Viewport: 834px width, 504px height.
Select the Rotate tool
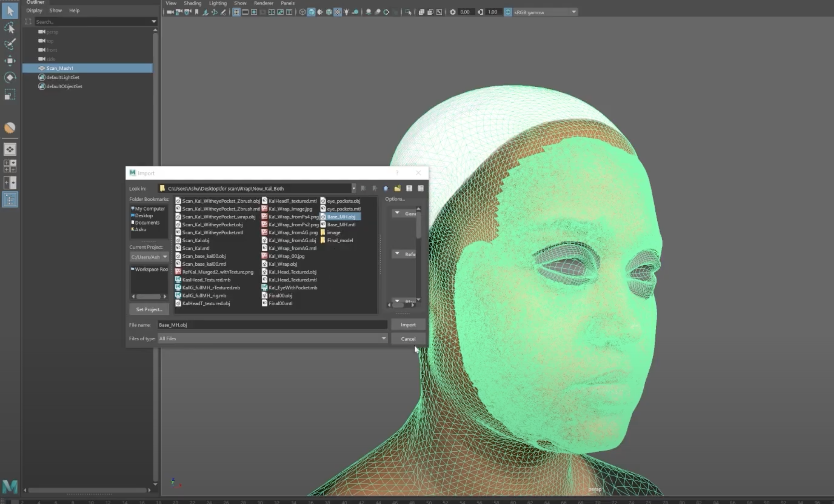click(x=10, y=78)
